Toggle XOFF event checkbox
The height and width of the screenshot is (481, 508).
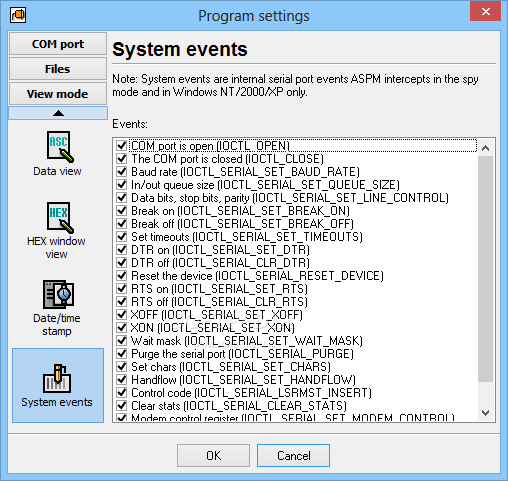tap(122, 315)
